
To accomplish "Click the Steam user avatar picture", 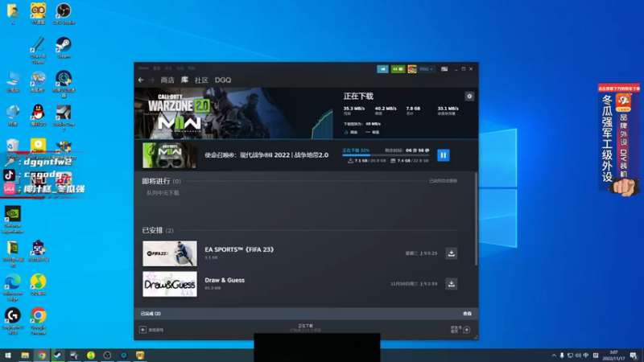I will [412, 69].
